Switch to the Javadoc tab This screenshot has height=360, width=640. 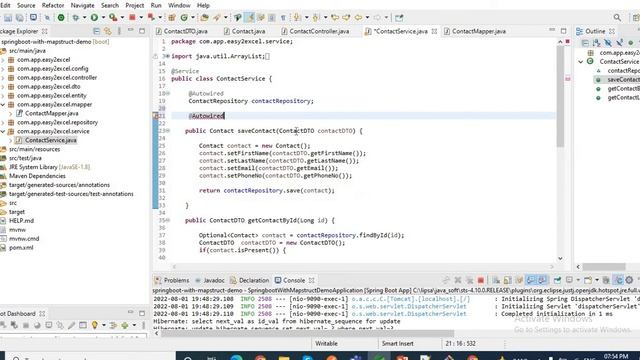point(210,280)
